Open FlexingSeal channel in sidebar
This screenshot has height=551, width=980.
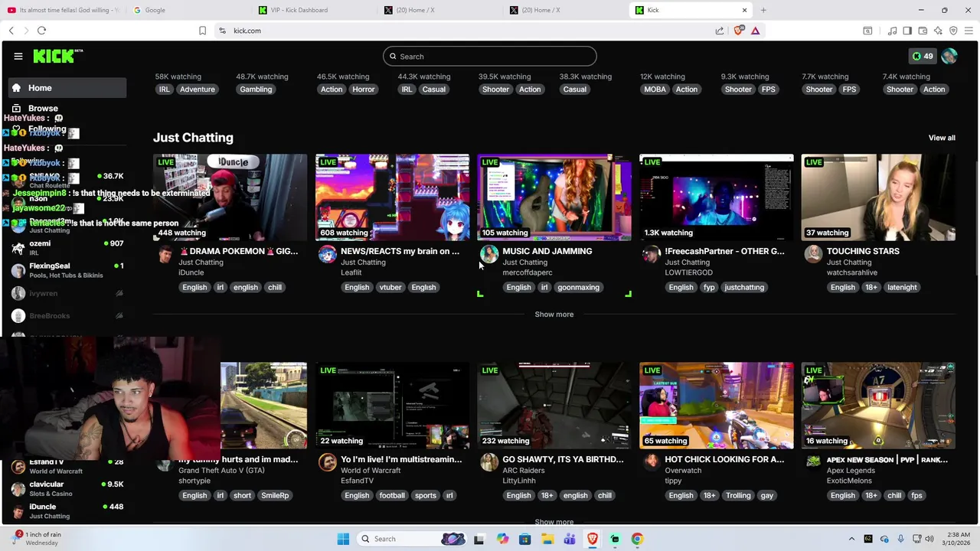tap(67, 270)
